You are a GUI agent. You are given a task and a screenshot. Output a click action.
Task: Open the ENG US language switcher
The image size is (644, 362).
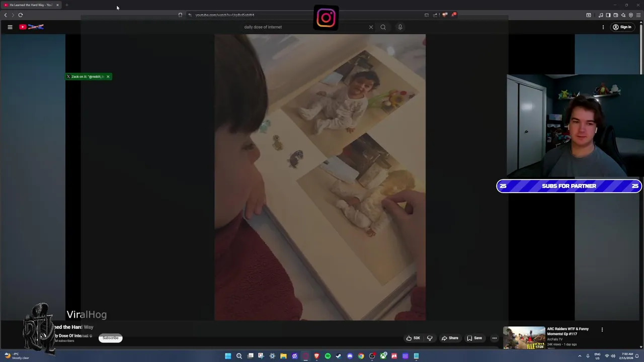pos(597,356)
